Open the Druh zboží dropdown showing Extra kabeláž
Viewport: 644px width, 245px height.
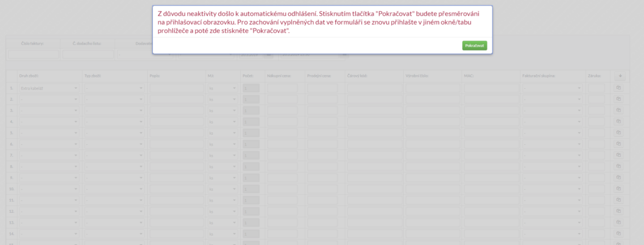click(x=49, y=88)
